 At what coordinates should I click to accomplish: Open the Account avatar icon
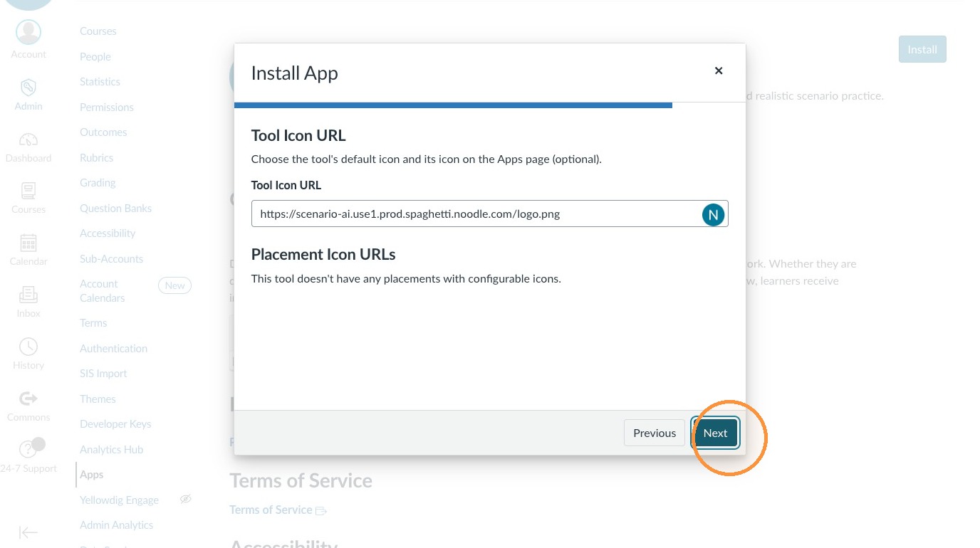pyautogui.click(x=28, y=32)
